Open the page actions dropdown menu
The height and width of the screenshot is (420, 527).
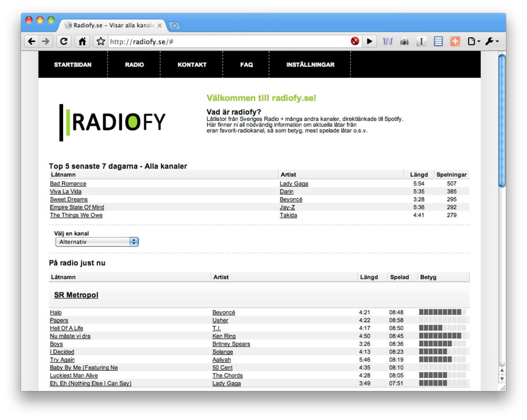tap(473, 41)
